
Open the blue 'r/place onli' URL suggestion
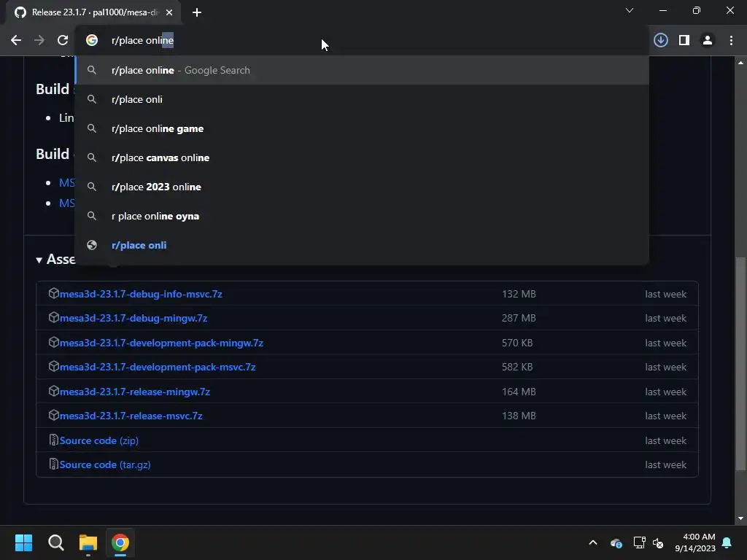(x=362, y=245)
